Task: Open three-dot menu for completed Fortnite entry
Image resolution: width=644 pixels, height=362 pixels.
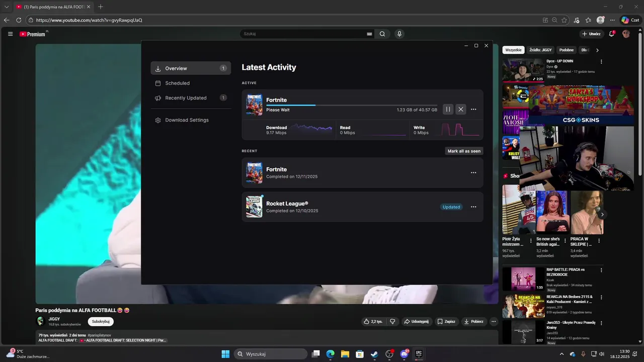Action: click(473, 172)
